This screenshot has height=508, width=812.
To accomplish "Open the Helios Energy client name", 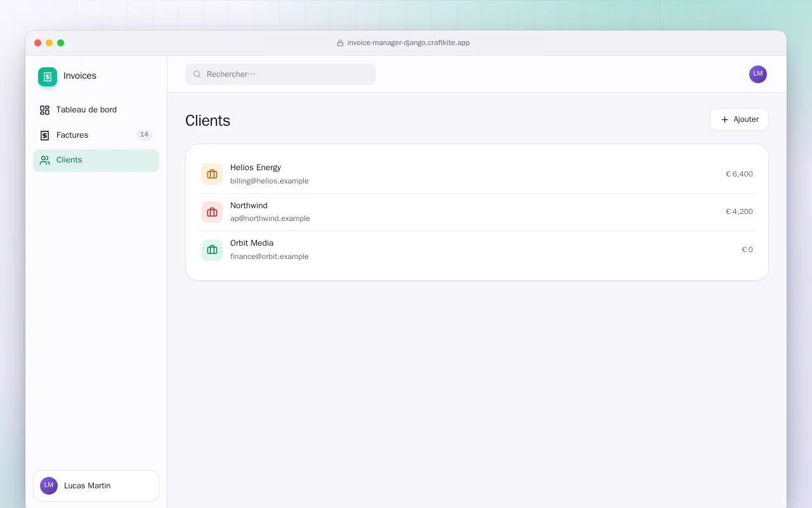I will tap(256, 168).
